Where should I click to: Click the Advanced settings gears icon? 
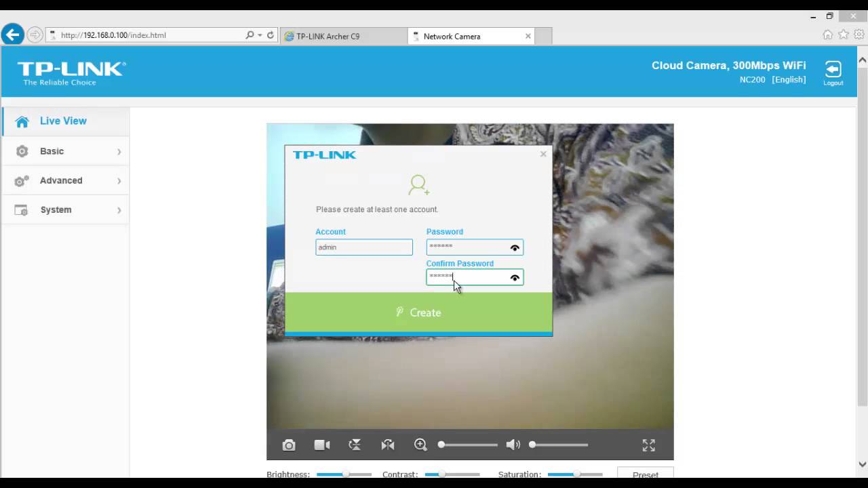22,181
